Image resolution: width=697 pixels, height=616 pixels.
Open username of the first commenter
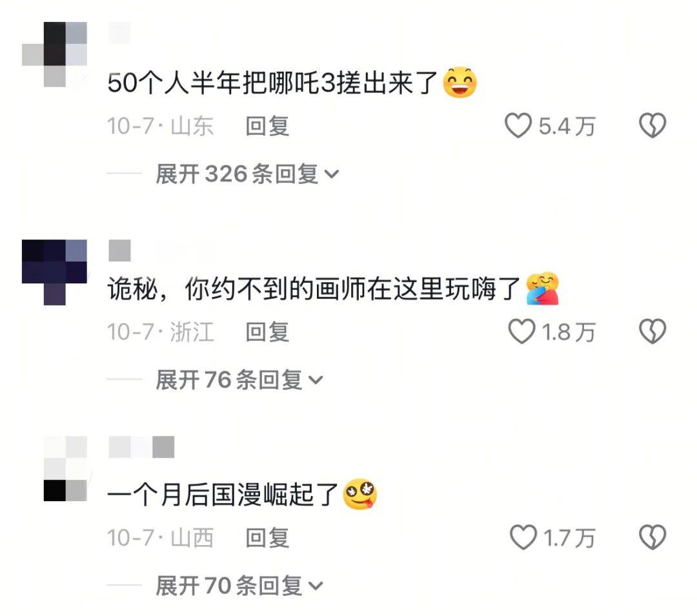[119, 32]
